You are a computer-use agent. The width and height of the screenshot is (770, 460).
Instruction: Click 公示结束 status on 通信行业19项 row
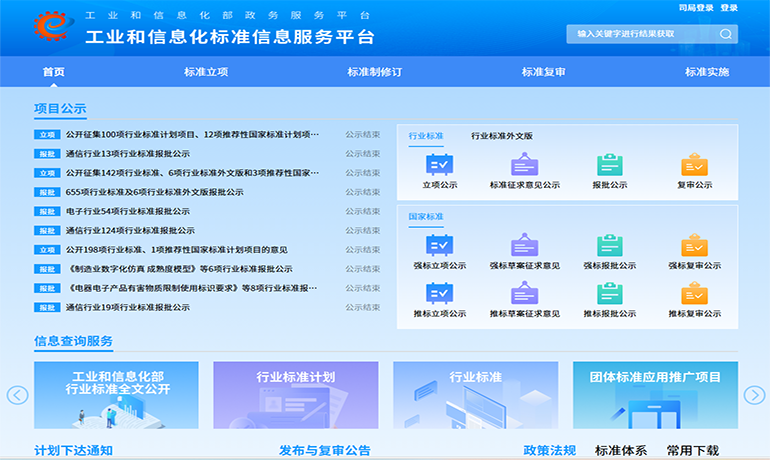[x=362, y=307]
